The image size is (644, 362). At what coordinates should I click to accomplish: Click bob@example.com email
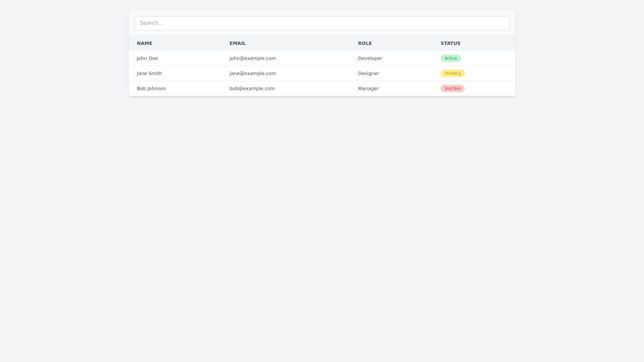point(252,88)
